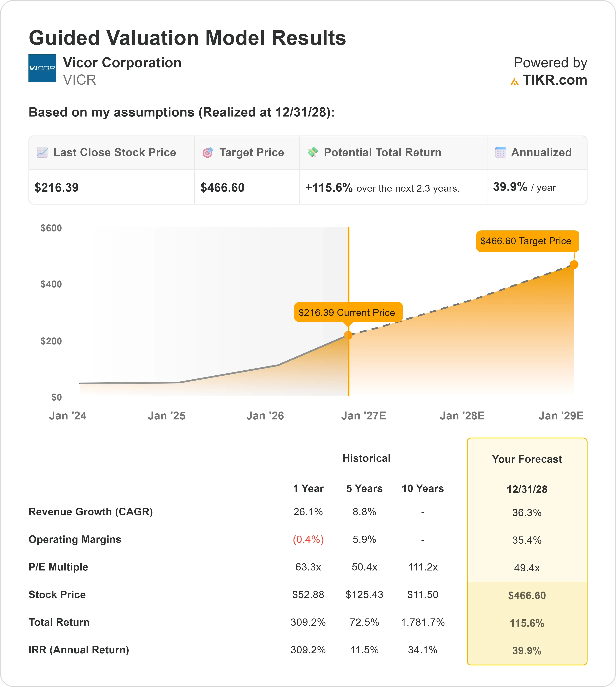
Task: Select the 5 Years historical column header
Action: point(364,488)
